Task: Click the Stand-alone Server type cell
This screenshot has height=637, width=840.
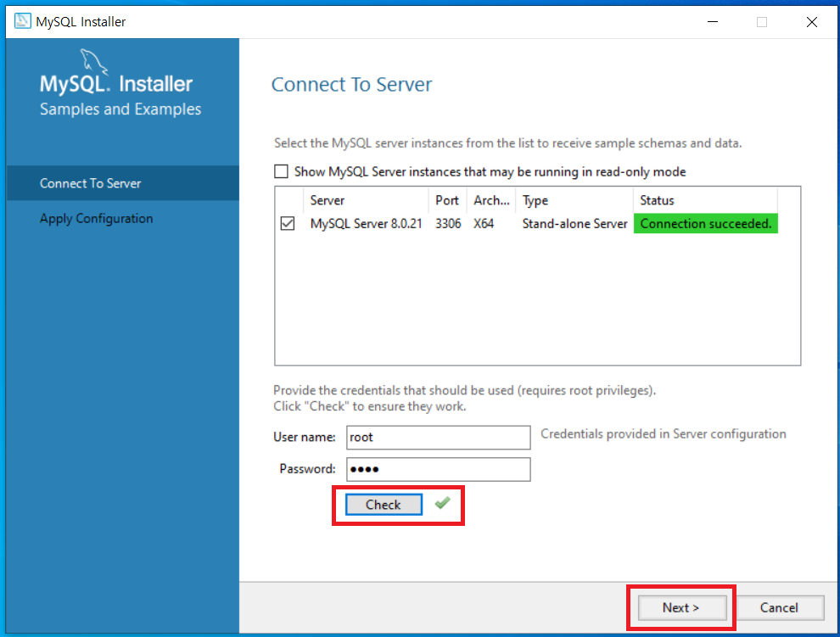Action: [x=574, y=223]
